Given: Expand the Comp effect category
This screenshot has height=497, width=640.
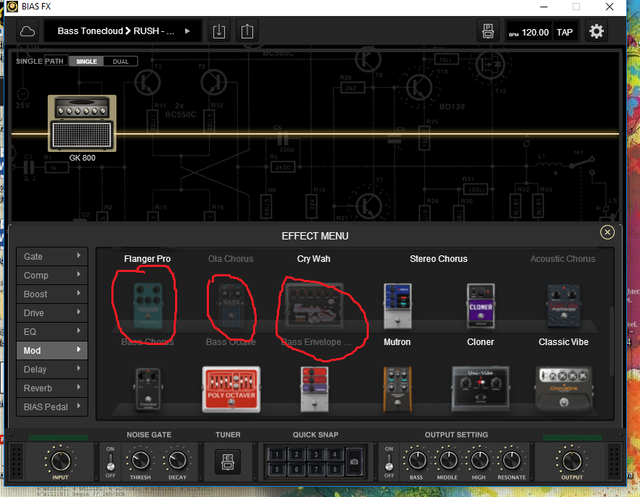Looking at the screenshot, I should coord(52,275).
